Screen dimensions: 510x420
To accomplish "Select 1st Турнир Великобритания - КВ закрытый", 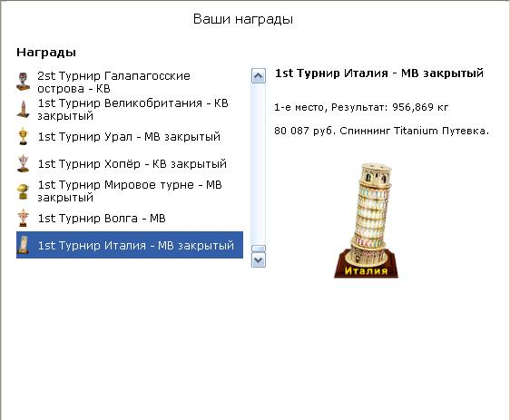I will (x=130, y=109).
